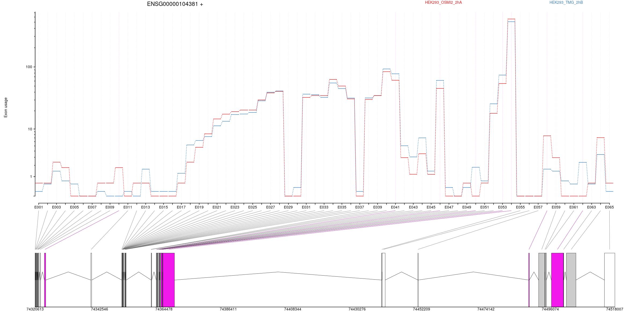Click exon label E053

coord(502,207)
